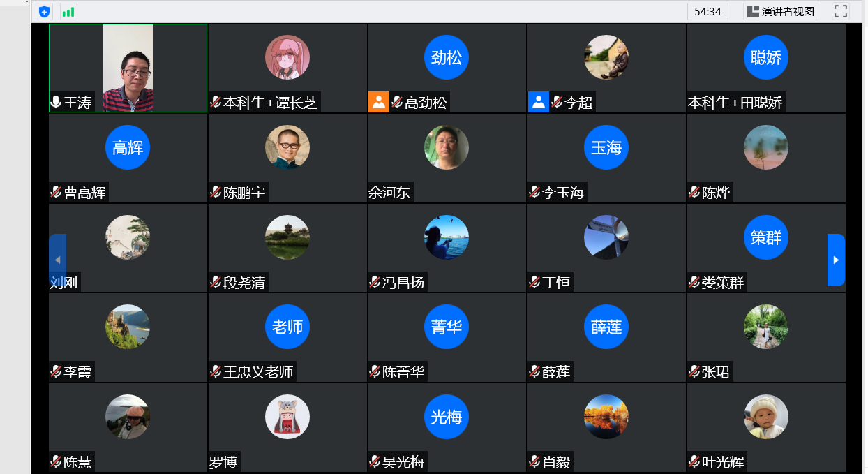This screenshot has width=868, height=474.
Task: Click the 老师 avatar of 王忠义老师
Action: coord(287,327)
